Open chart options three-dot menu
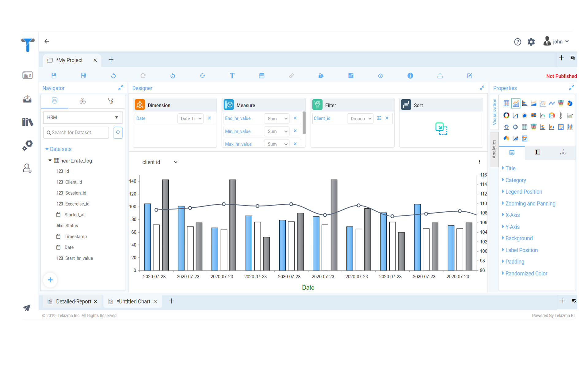 [479, 162]
